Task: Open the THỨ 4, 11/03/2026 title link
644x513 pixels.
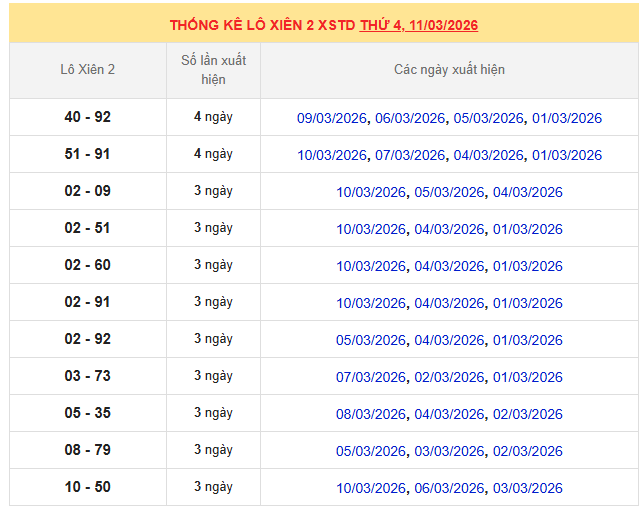Action: (x=419, y=25)
